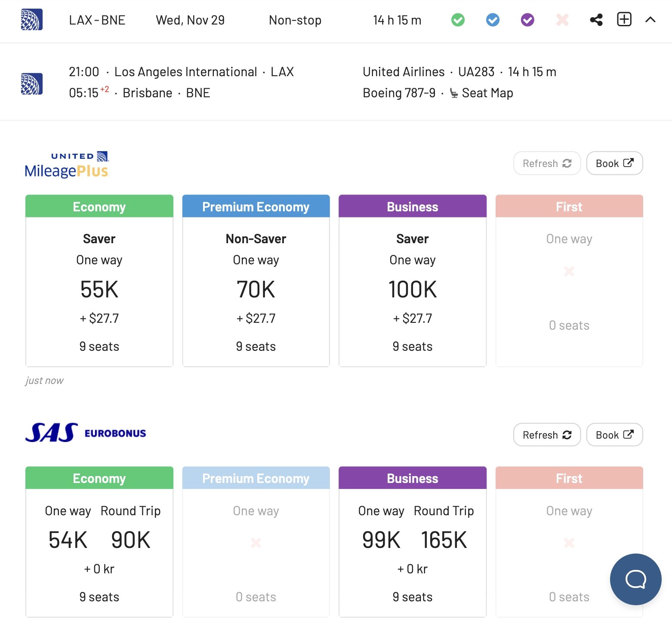Book via United MileagePlus
672x625 pixels.
coord(614,163)
